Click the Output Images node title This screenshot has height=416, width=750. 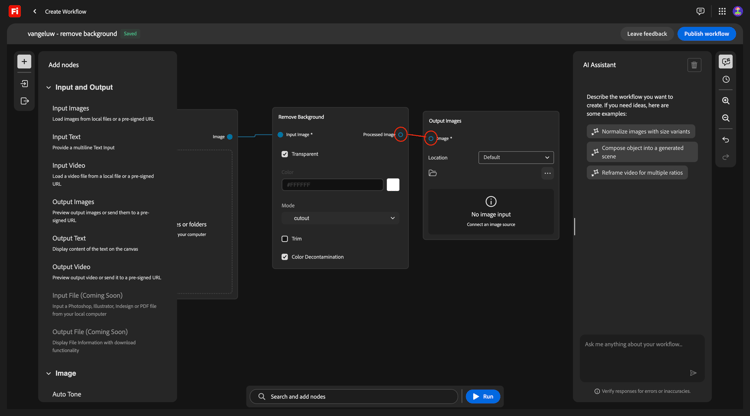[x=445, y=121]
